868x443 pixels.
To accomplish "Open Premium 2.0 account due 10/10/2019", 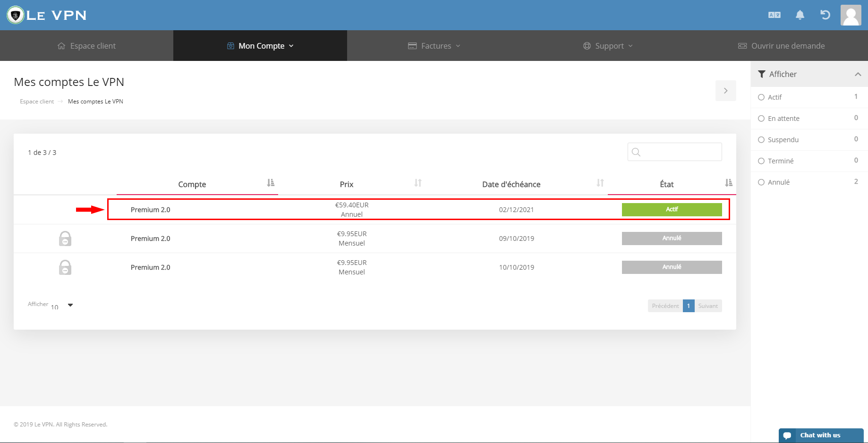I will coord(150,267).
